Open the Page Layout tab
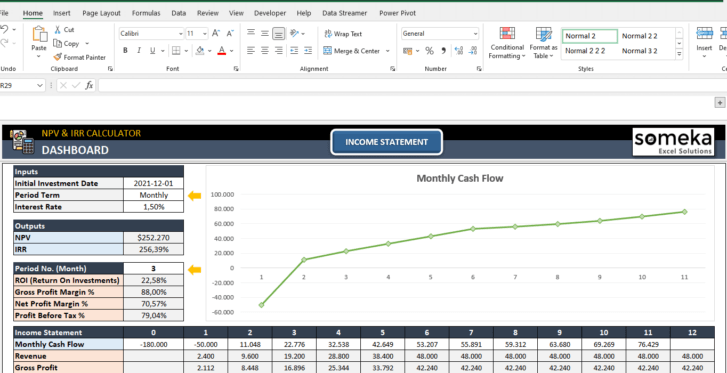The height and width of the screenshot is (373, 727). point(102,13)
